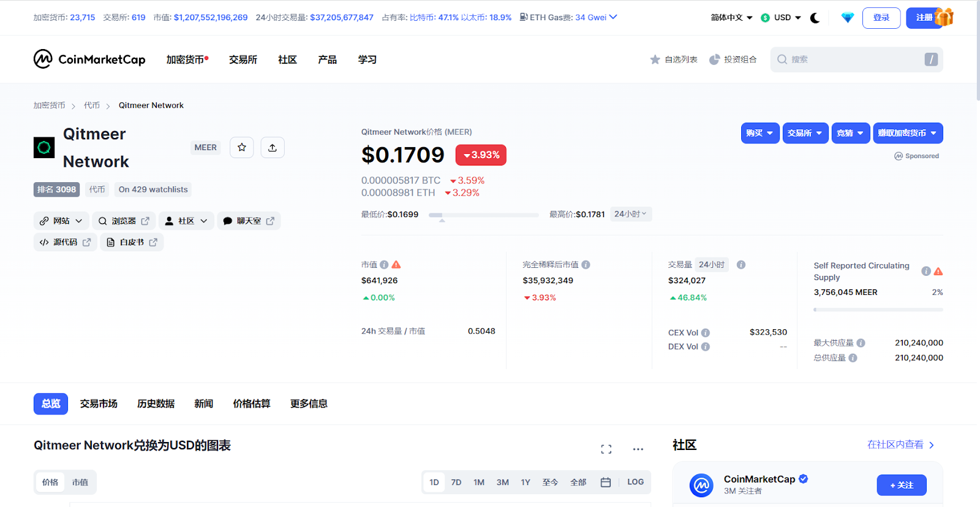Toggle chart to 市值 view
Viewport: 980px width, 507px height.
80,482
